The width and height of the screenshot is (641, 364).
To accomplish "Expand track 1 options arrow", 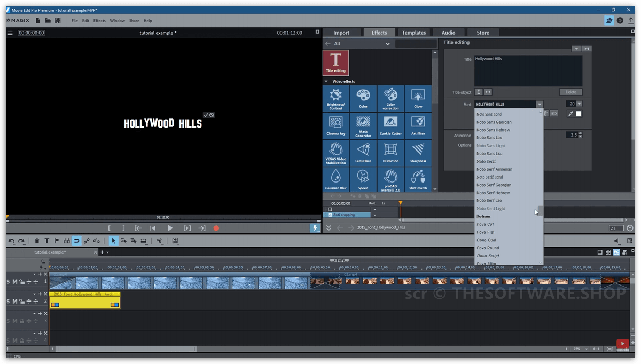I will pos(35,274).
